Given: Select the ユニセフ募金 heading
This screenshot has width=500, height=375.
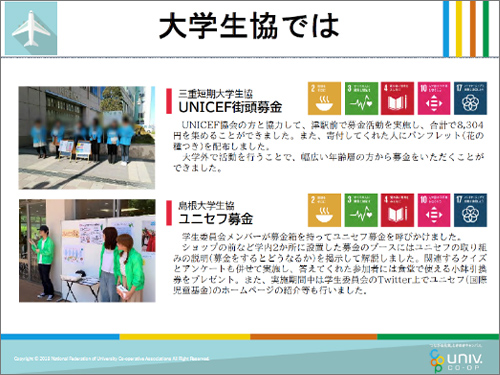Looking at the screenshot, I should [x=216, y=219].
